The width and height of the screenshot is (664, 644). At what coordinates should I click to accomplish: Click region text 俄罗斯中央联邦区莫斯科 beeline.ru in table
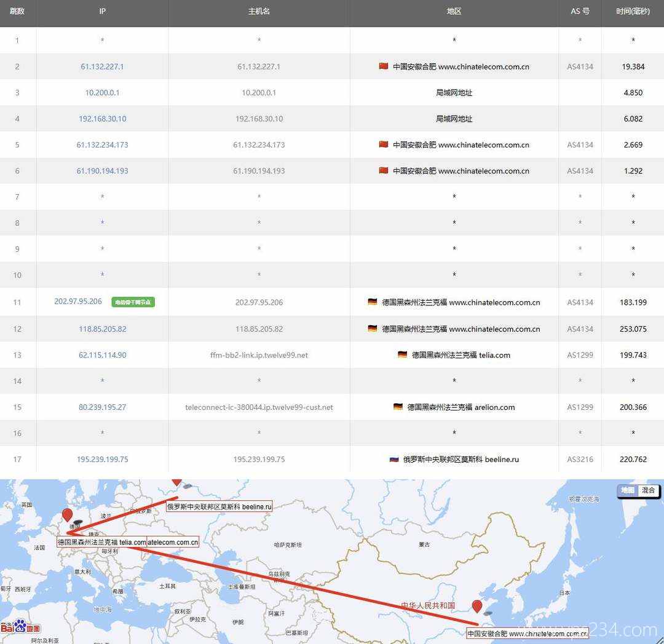[460, 459]
